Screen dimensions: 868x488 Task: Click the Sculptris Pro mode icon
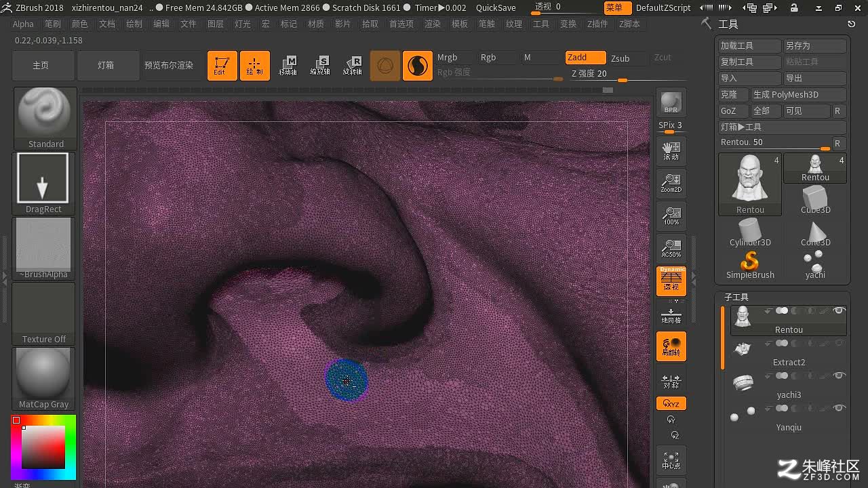point(418,66)
